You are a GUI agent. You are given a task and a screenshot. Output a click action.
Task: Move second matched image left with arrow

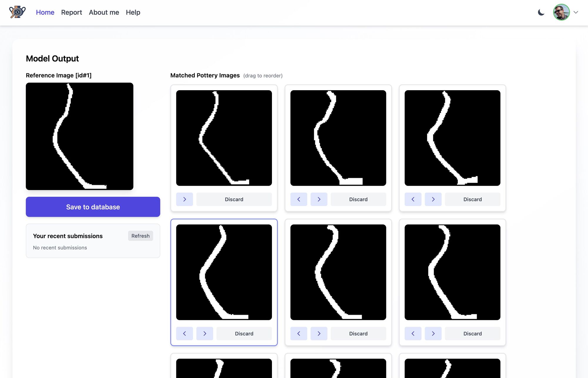click(x=299, y=199)
